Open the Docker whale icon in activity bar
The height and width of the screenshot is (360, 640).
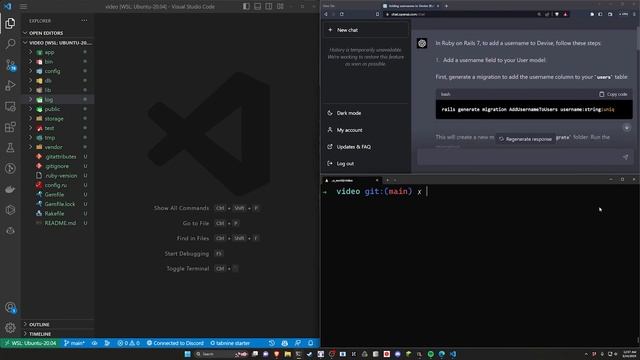tap(10, 189)
